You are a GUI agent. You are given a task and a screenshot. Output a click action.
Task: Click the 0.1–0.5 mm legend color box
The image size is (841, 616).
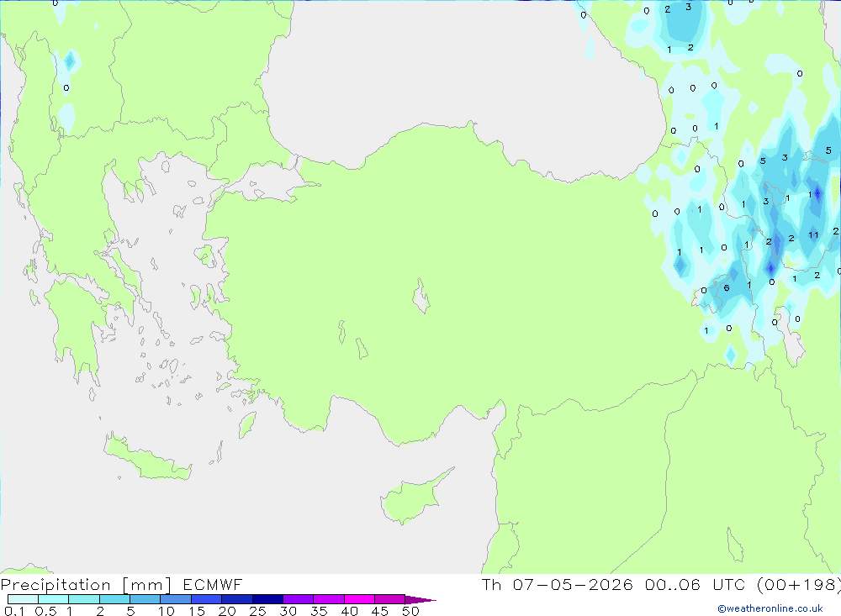(23, 599)
